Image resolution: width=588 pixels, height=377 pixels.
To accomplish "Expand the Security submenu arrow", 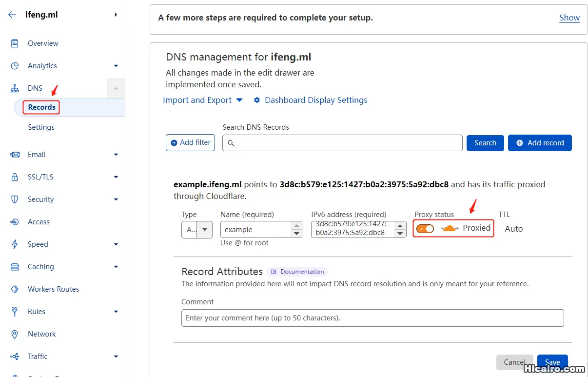I will click(x=116, y=199).
